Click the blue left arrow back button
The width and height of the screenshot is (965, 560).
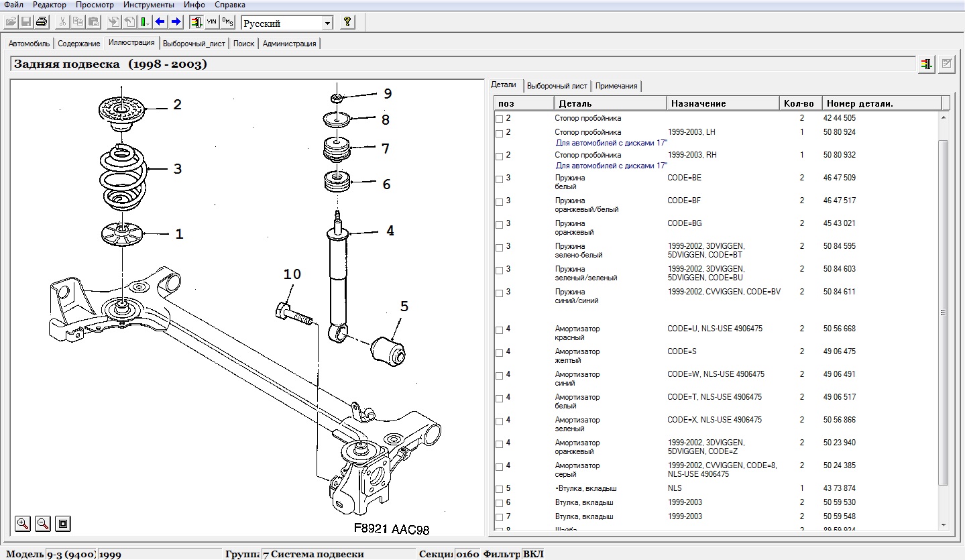[x=160, y=22]
